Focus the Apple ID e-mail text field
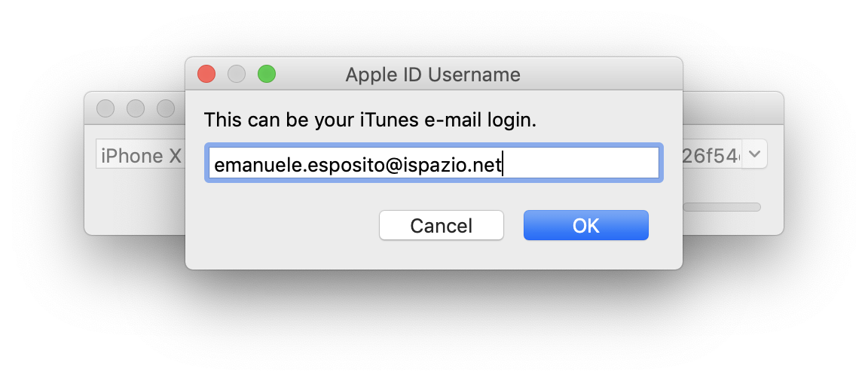 [x=433, y=163]
